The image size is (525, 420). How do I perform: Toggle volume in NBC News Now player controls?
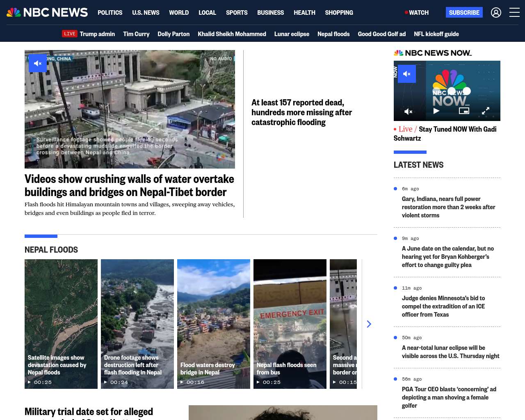[x=409, y=111]
